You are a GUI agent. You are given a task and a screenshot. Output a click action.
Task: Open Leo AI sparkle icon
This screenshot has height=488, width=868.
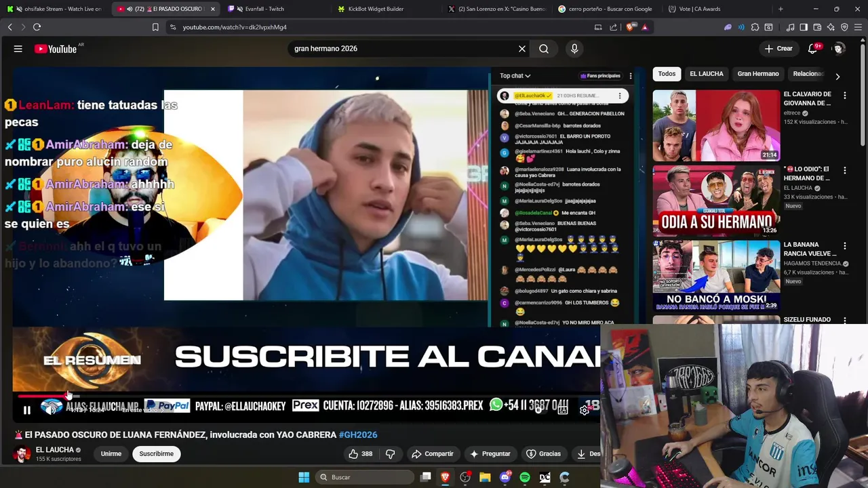[x=831, y=27]
